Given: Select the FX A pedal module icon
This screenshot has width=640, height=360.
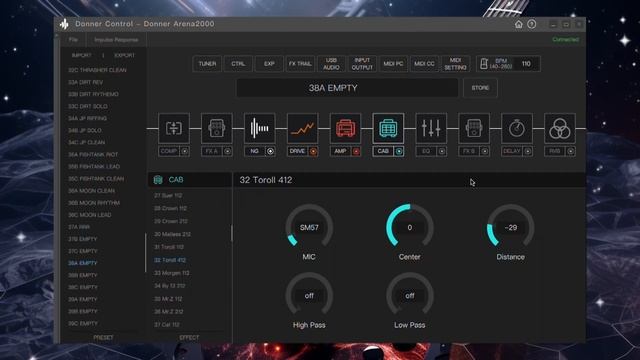Looking at the screenshot, I should (217, 129).
